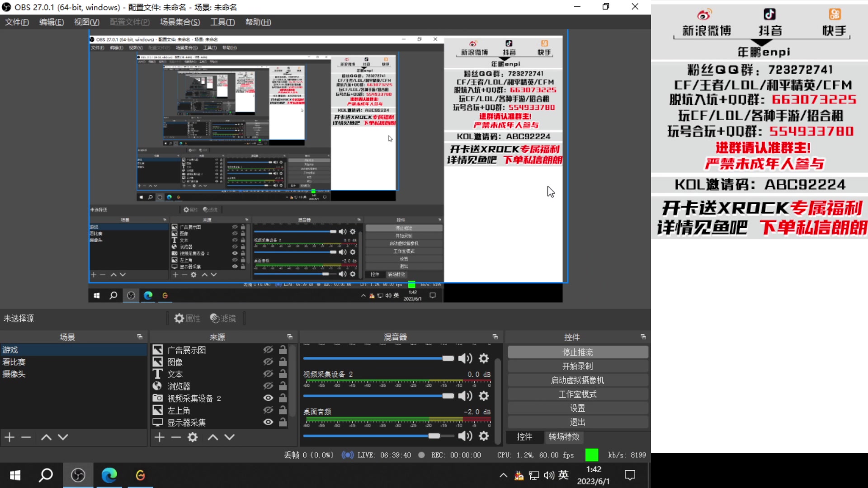The height and width of the screenshot is (488, 868).
Task: Add a new source with plus icon
Action: [x=160, y=437]
